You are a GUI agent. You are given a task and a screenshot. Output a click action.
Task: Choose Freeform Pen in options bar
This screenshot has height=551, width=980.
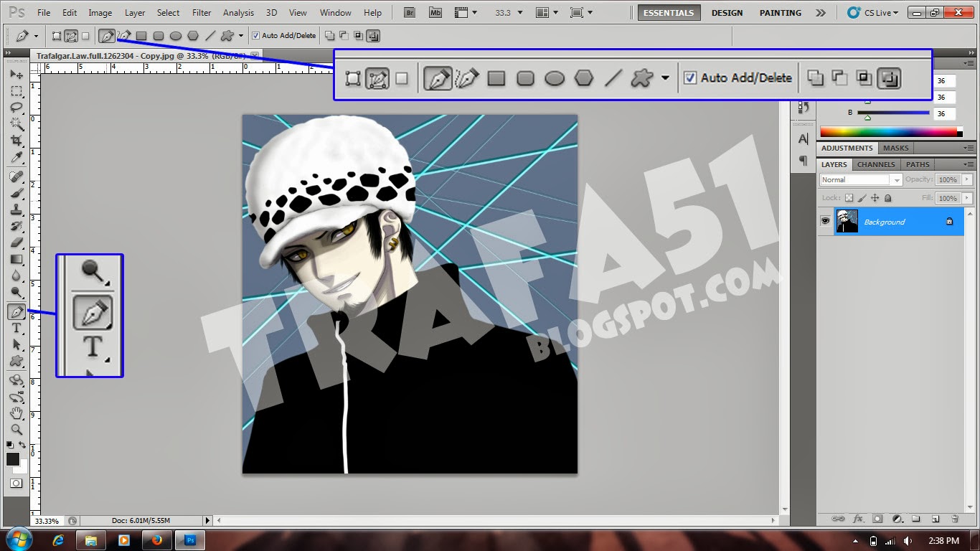click(x=124, y=35)
